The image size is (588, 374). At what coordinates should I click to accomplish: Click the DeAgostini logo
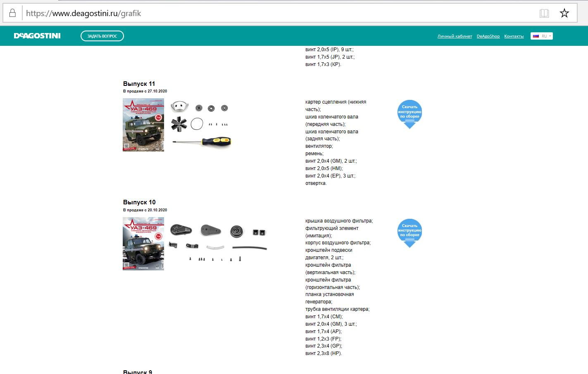click(x=37, y=36)
